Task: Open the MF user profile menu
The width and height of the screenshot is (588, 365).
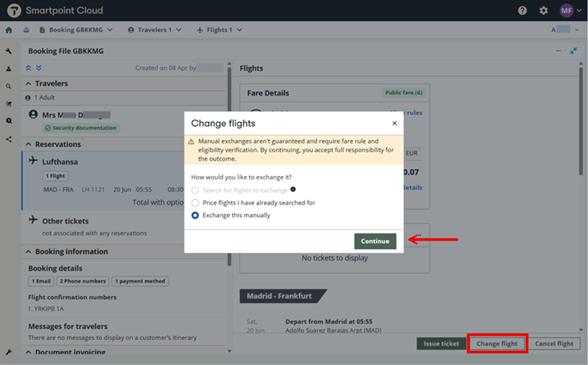Action: [x=567, y=10]
